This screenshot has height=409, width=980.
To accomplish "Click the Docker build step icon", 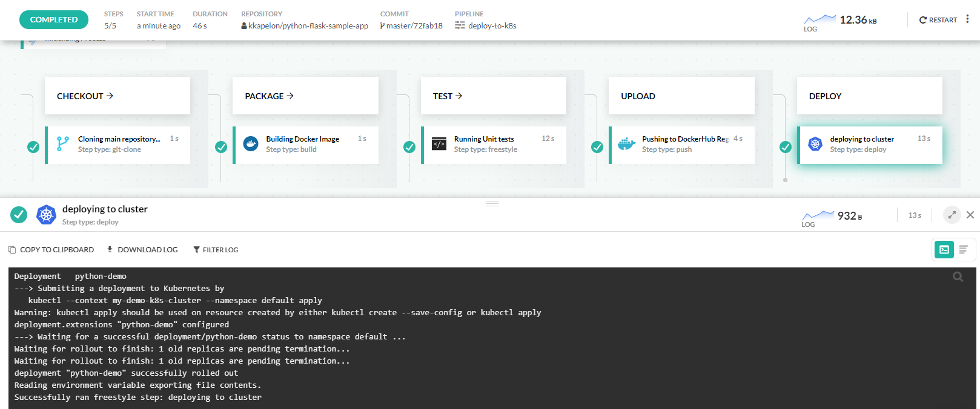I will 251,144.
